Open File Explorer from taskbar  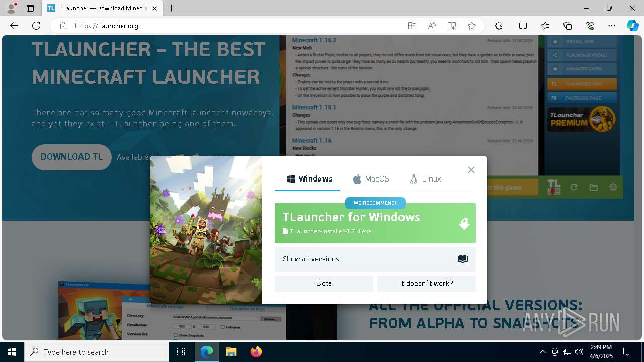tap(231, 352)
